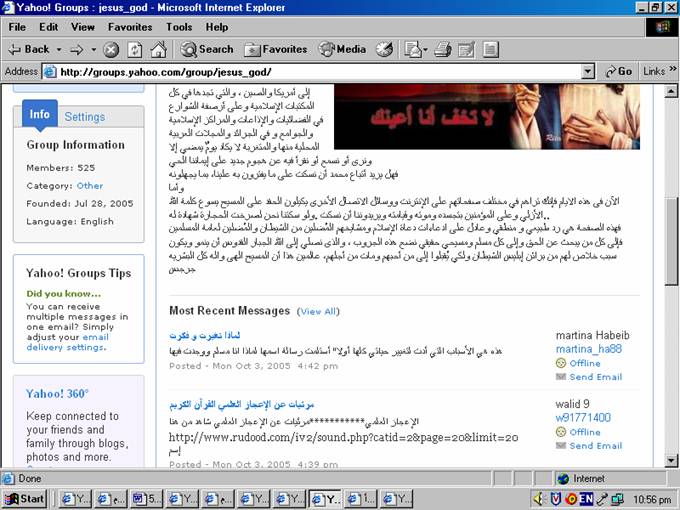Screen dimensions: 680x510
Task: Open the Edit menu
Action: click(x=48, y=27)
